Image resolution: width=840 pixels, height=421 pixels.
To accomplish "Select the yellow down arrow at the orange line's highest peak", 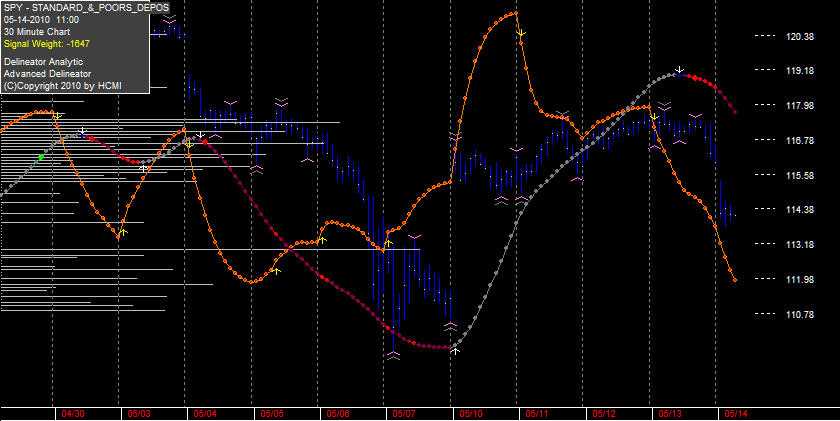I will [521, 33].
